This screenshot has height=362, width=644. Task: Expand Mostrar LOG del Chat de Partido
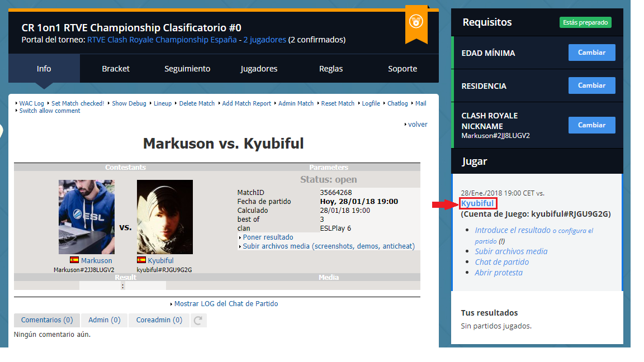226,304
